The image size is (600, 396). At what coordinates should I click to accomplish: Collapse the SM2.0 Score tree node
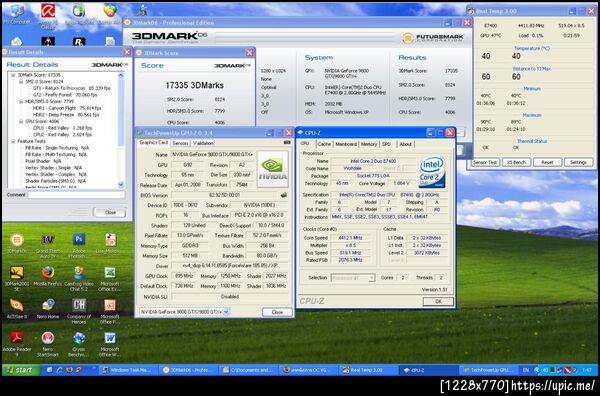pyautogui.click(x=21, y=81)
